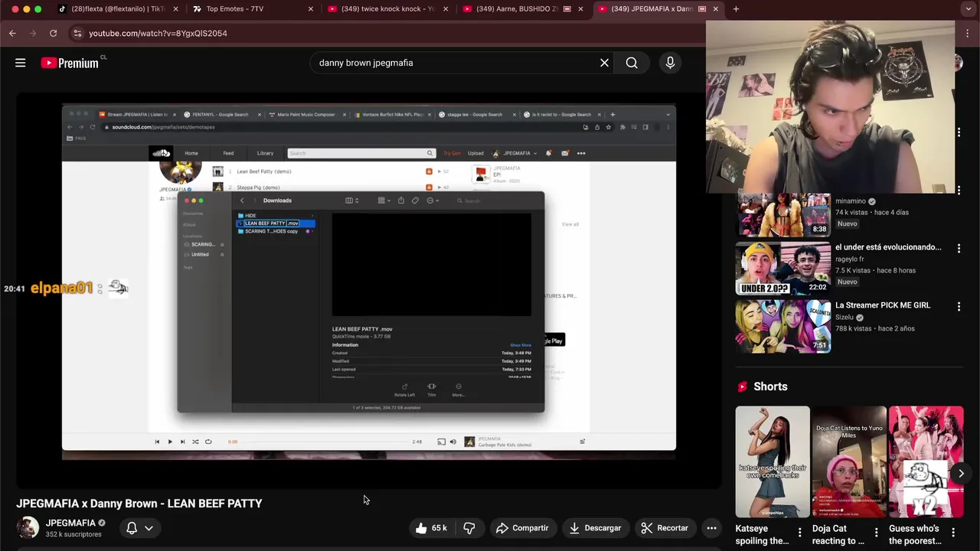The width and height of the screenshot is (980, 551).
Task: Open menu for Doja Cat reacting short
Action: tap(877, 532)
